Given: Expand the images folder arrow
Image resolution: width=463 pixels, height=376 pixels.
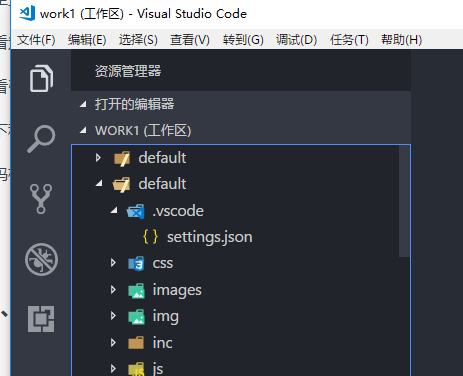Looking at the screenshot, I should coord(113,289).
